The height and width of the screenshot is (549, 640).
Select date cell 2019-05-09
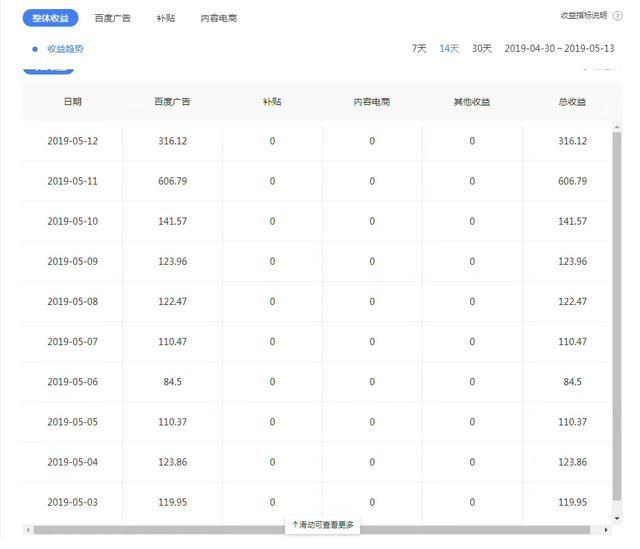click(73, 261)
